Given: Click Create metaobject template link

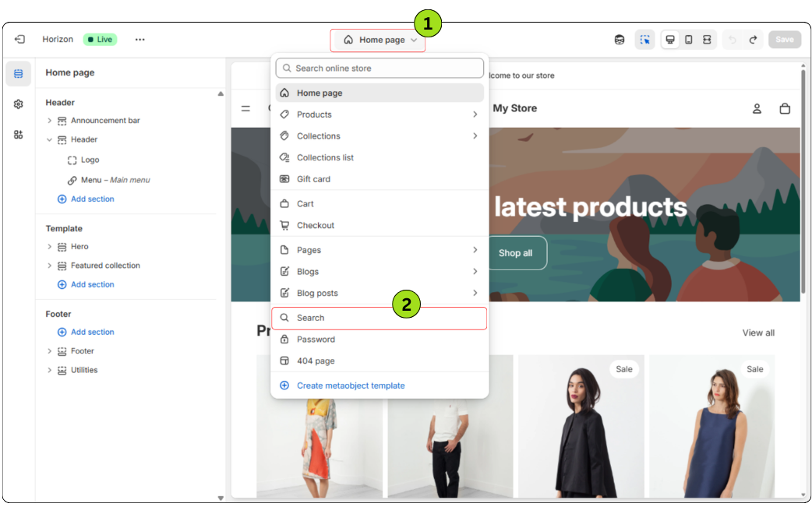Looking at the screenshot, I should tap(351, 386).
